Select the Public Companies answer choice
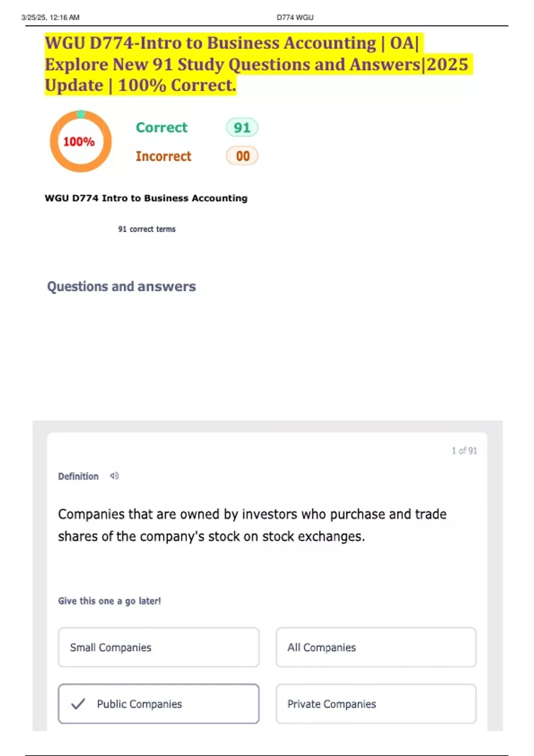 158,704
